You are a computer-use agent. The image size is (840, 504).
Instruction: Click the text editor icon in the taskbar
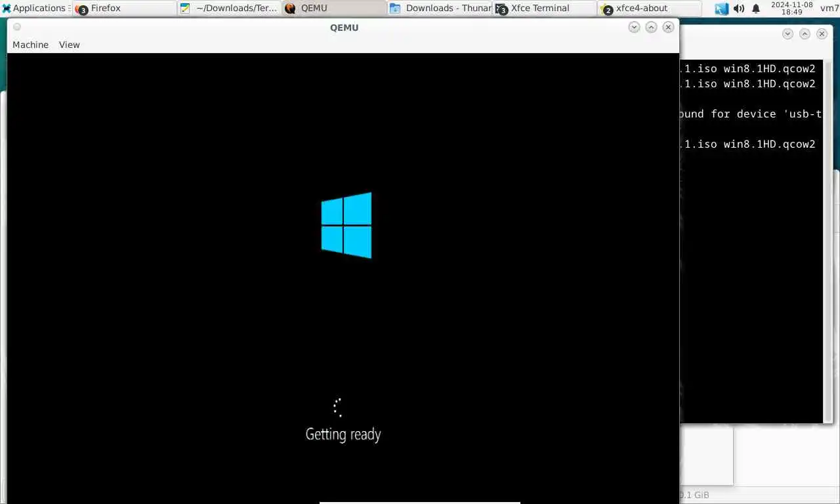click(185, 9)
